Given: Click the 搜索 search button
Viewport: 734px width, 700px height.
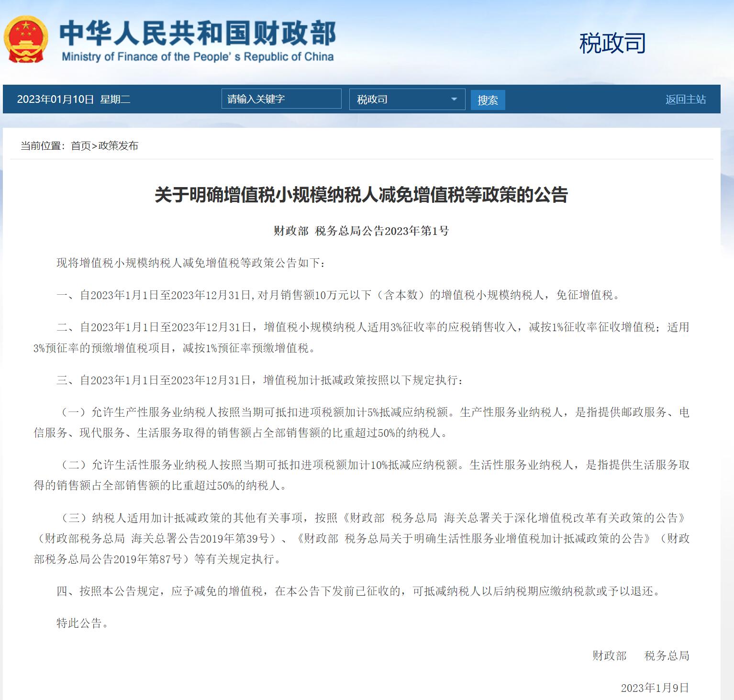Looking at the screenshot, I should coord(488,100).
